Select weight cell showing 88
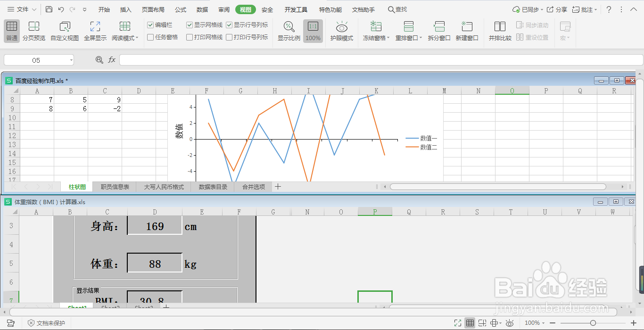 [155, 264]
